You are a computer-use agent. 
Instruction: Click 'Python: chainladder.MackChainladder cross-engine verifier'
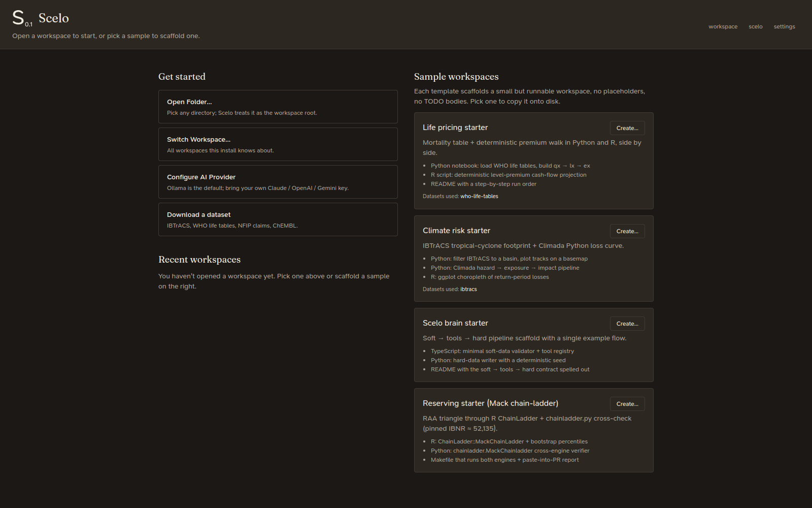pyautogui.click(x=510, y=451)
